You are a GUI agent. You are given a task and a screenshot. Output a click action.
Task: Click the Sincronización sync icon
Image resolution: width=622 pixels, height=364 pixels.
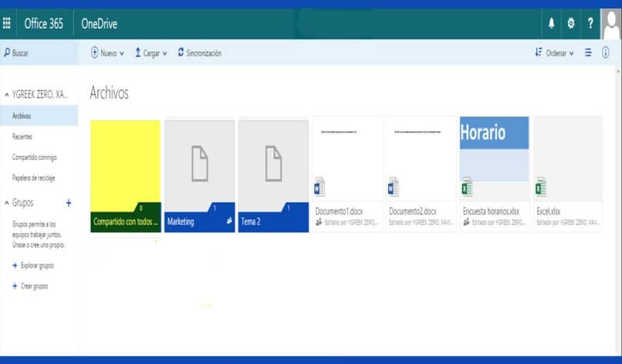[x=181, y=52]
